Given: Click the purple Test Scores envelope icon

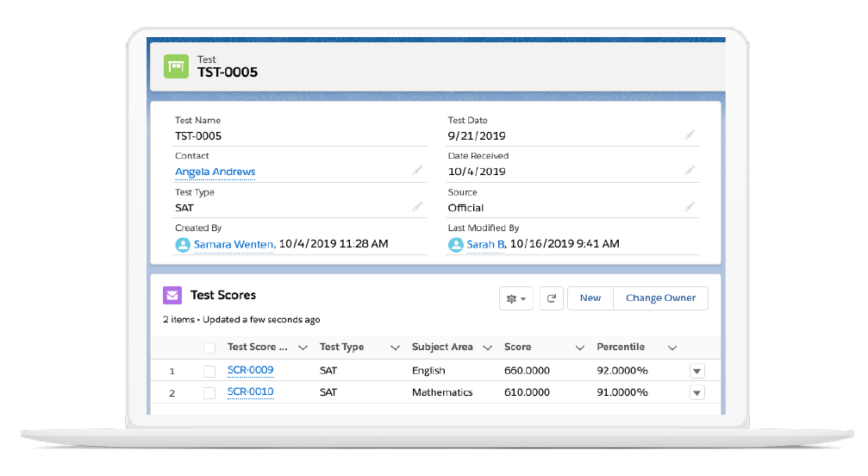Looking at the screenshot, I should (173, 296).
